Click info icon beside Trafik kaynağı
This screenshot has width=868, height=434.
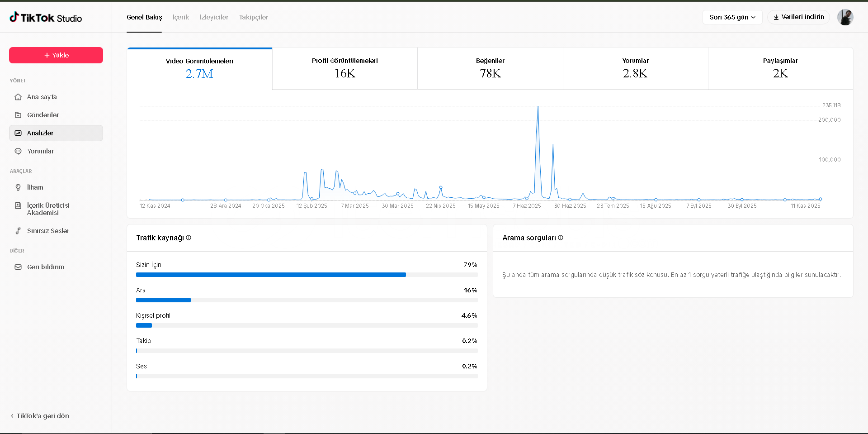pyautogui.click(x=189, y=238)
